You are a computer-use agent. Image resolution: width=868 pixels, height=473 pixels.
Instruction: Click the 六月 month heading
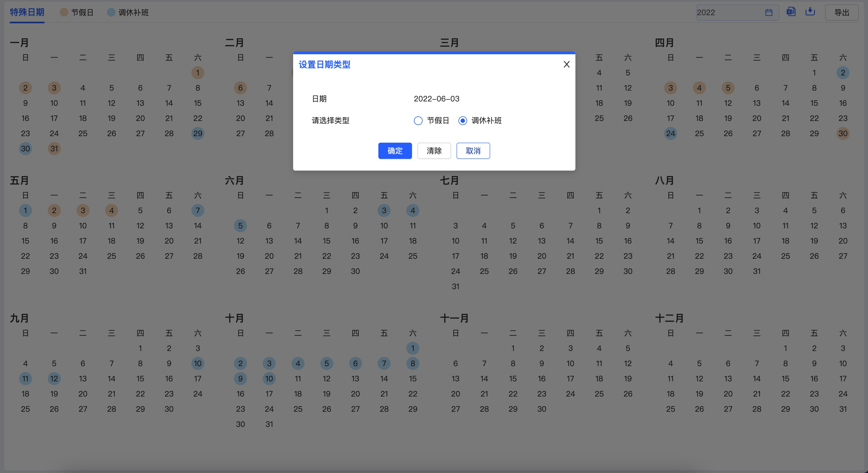[x=234, y=180]
